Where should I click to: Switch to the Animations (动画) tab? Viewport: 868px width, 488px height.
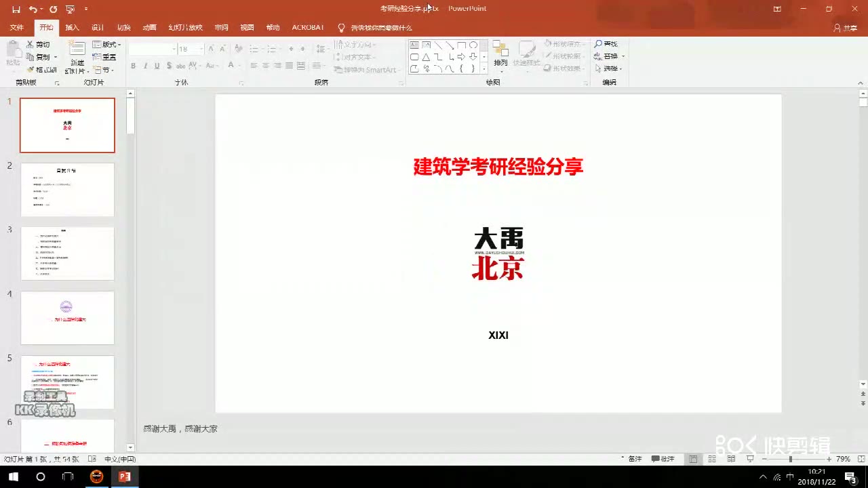coord(149,28)
